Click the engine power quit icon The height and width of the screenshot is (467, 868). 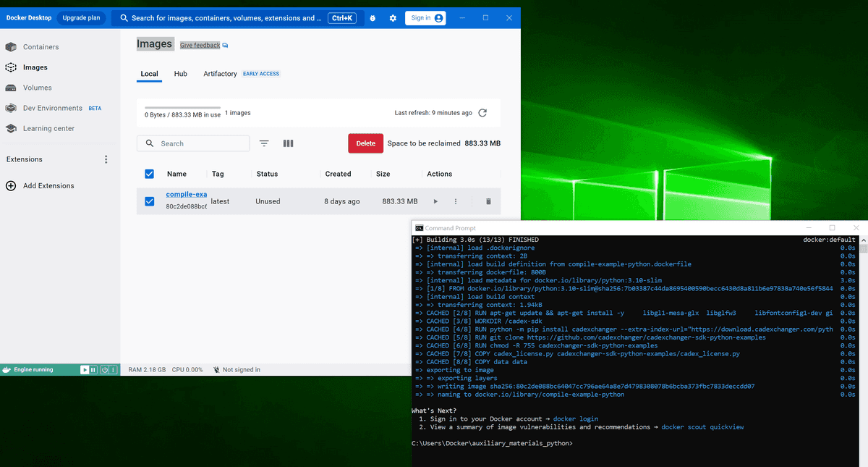click(104, 369)
